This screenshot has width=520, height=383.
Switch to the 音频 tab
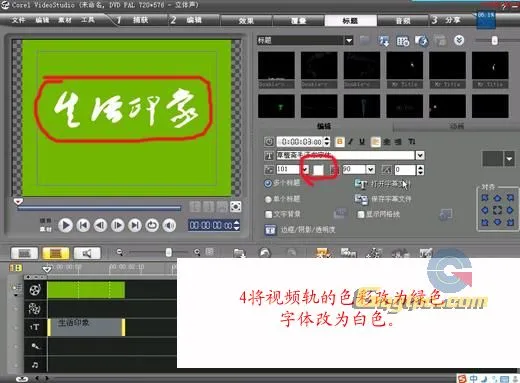click(403, 21)
